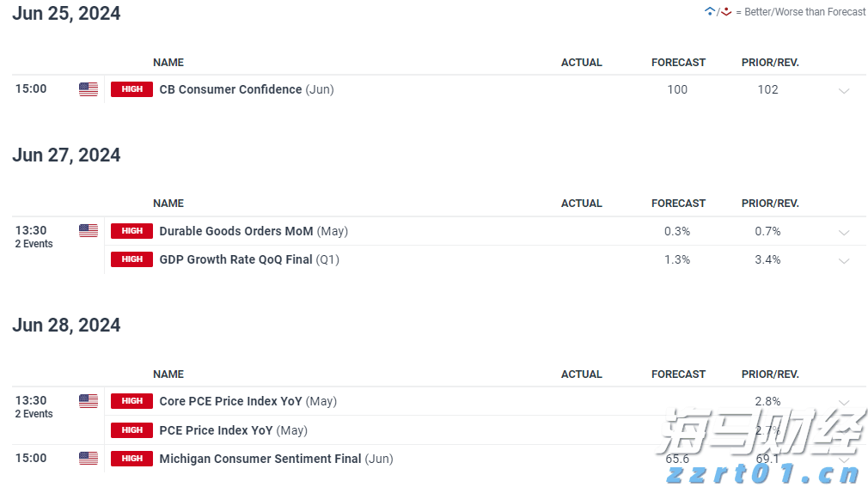Open the PCE Price Index YoY event
868x487 pixels.
pyautogui.click(x=216, y=430)
